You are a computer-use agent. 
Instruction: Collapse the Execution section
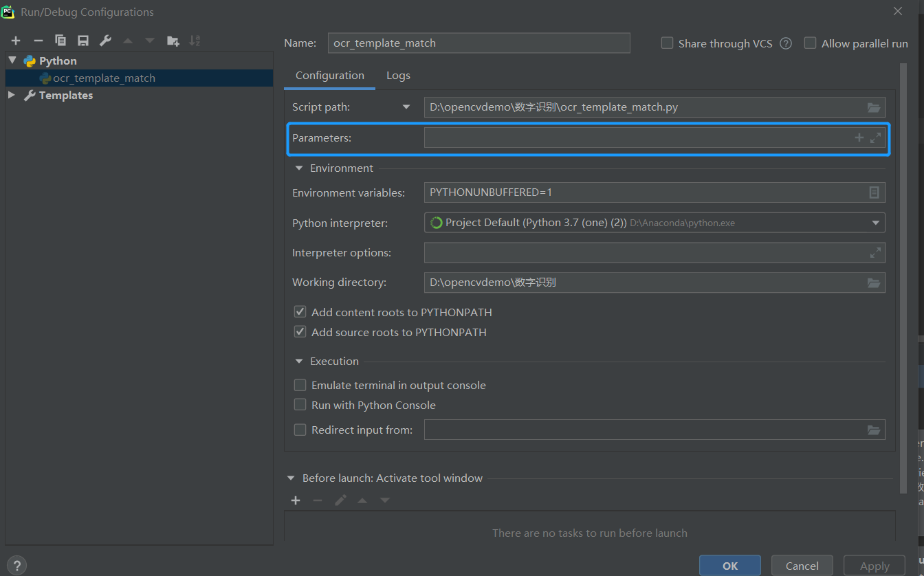299,361
